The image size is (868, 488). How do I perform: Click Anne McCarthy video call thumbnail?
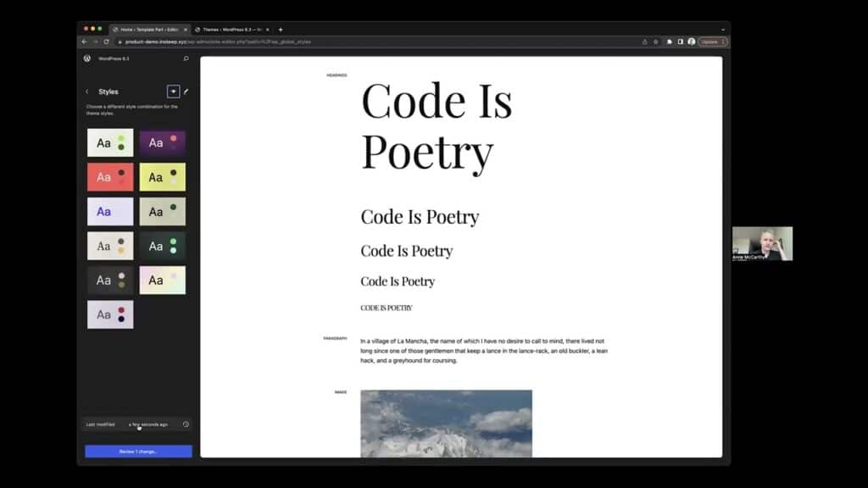coord(762,243)
